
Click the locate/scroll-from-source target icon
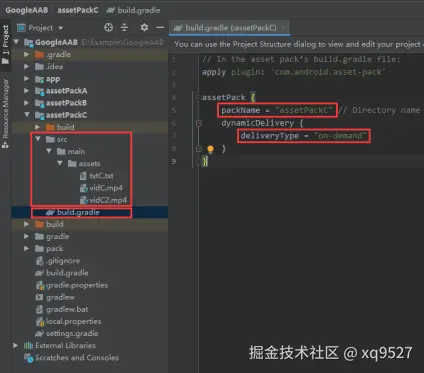[108, 27]
